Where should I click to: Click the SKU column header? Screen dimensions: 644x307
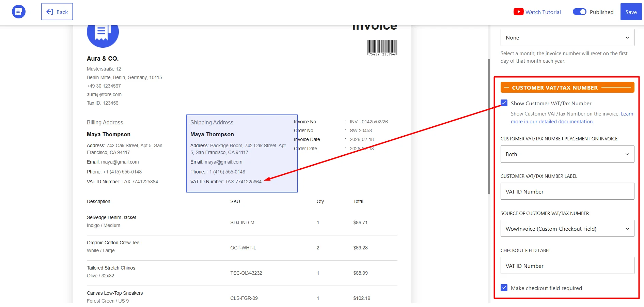coord(235,201)
